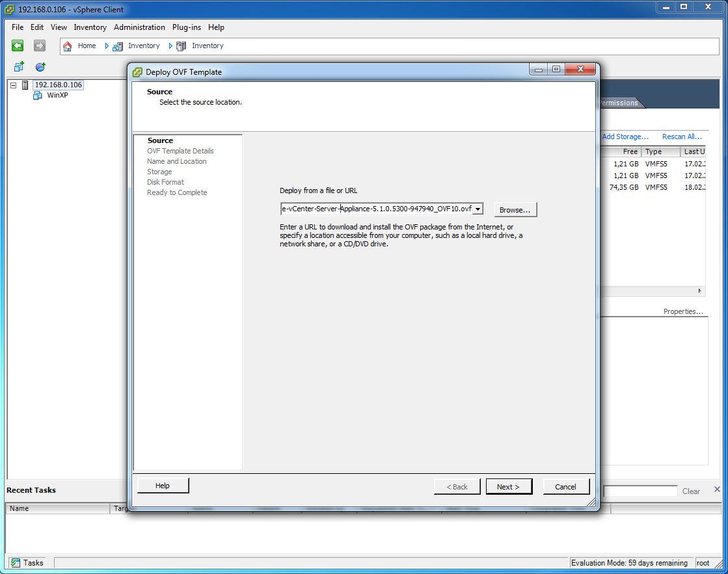This screenshot has height=574, width=728.
Task: Open the File menu
Action: coord(18,27)
